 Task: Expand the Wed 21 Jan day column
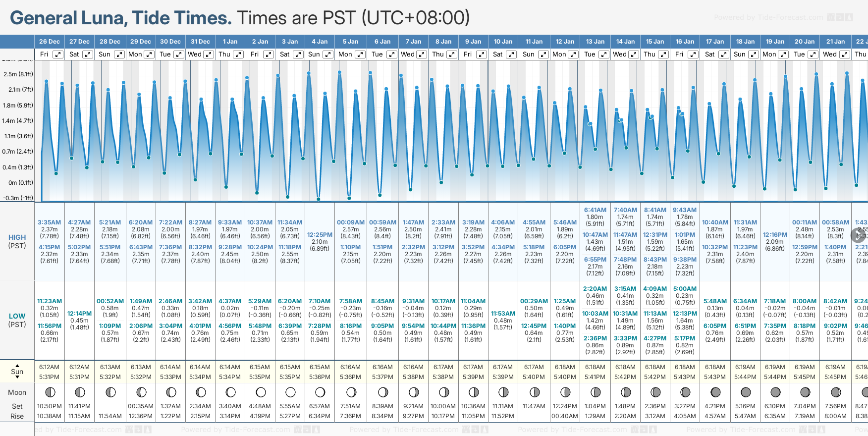pyautogui.click(x=845, y=54)
